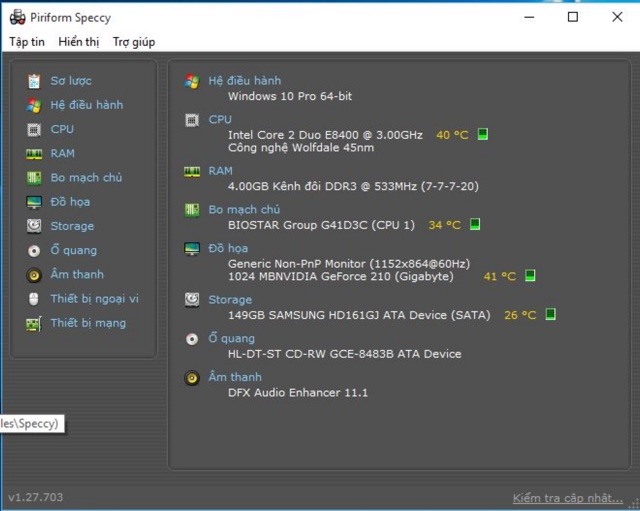The height and width of the screenshot is (511, 640).
Task: Click the mouse icon beside Thiết bị ngoại vi
Action: (34, 299)
